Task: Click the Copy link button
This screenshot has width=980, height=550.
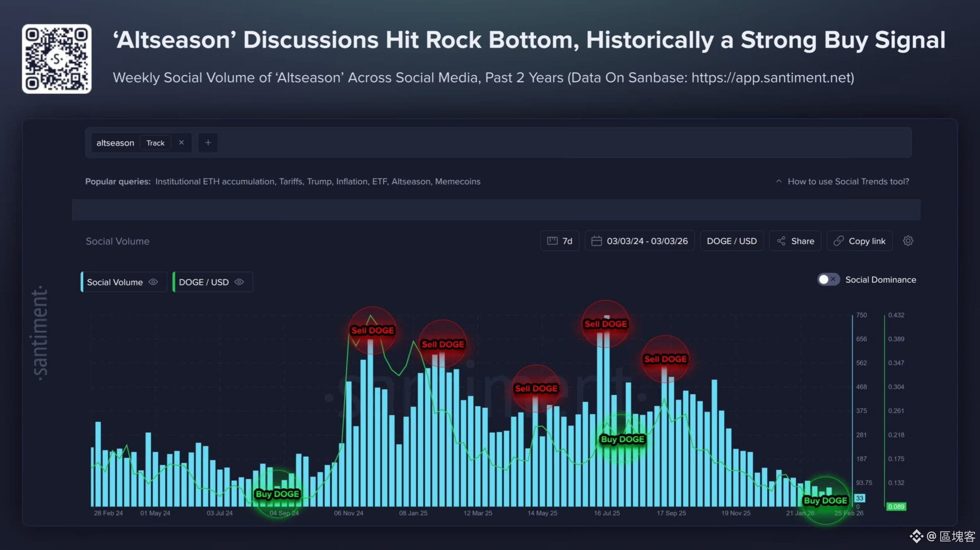Action: [x=860, y=241]
